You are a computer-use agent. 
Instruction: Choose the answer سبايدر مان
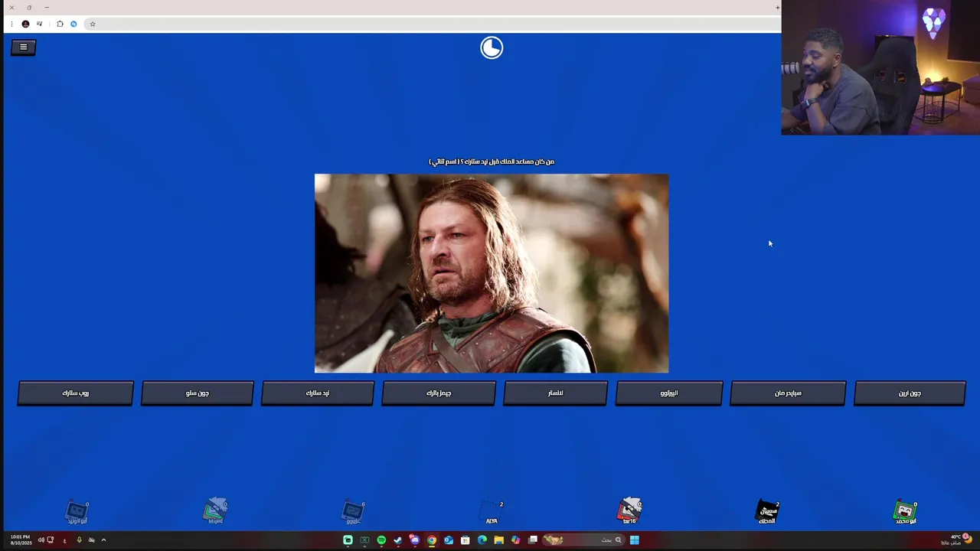[x=788, y=393]
